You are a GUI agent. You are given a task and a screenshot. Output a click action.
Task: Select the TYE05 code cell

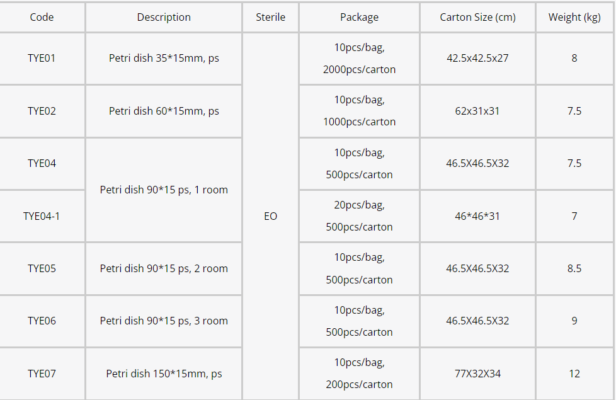pyautogui.click(x=41, y=268)
